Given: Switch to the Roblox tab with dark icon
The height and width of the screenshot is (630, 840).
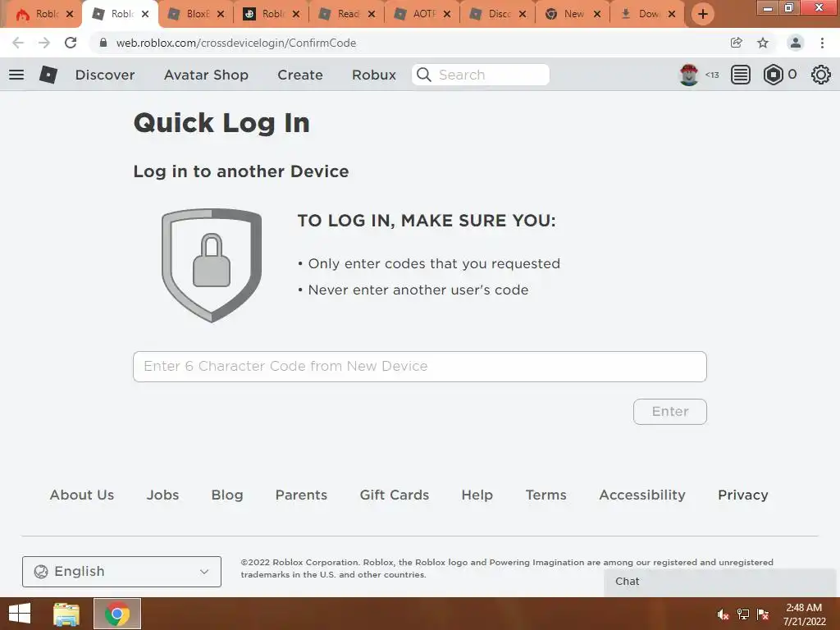Looking at the screenshot, I should pyautogui.click(x=271, y=14).
